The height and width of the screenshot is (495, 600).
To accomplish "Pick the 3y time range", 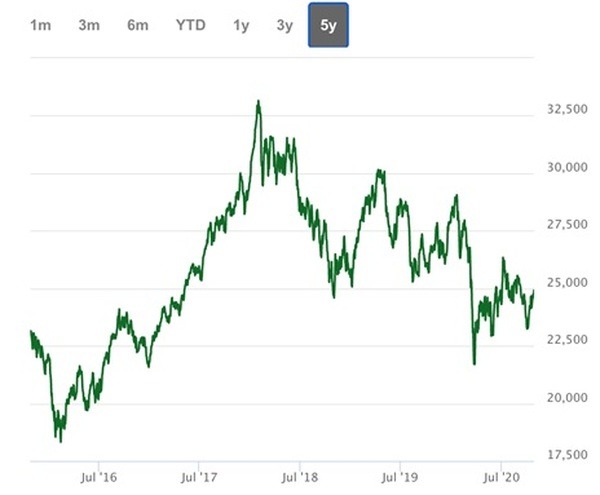I will coord(285,25).
